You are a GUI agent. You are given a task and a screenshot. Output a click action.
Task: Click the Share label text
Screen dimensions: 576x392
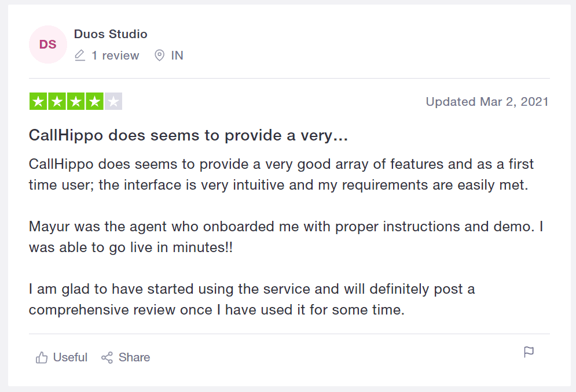[x=134, y=357]
